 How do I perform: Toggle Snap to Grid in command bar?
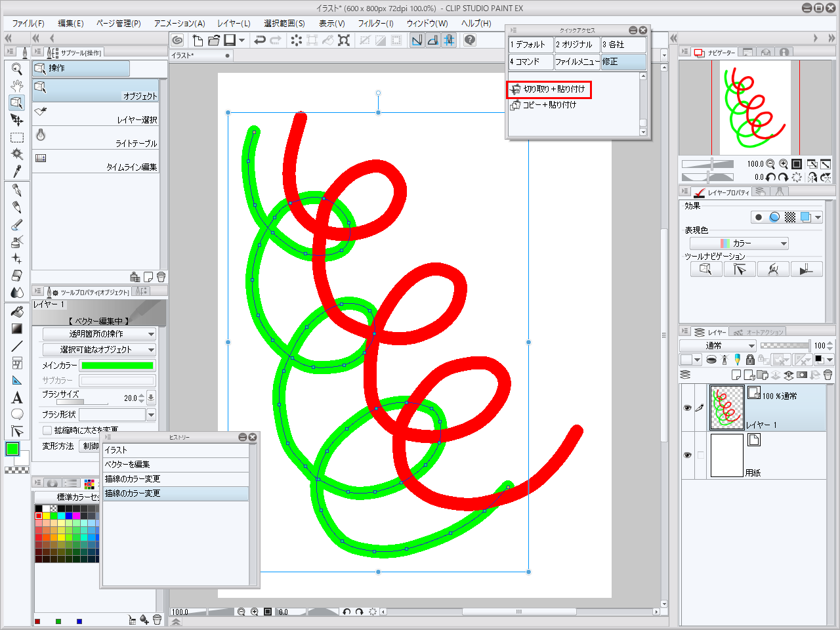click(x=449, y=40)
